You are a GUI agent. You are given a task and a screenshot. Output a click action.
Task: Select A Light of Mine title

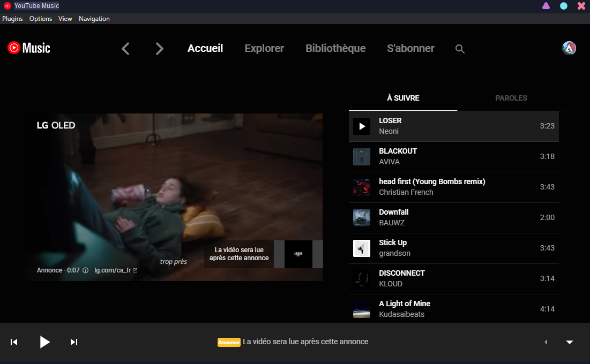point(405,304)
